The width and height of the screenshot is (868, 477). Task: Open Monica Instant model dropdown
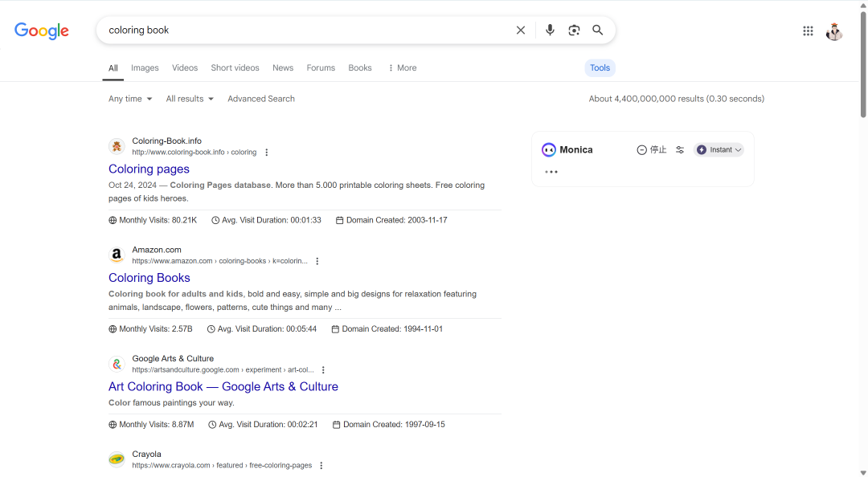pyautogui.click(x=719, y=150)
